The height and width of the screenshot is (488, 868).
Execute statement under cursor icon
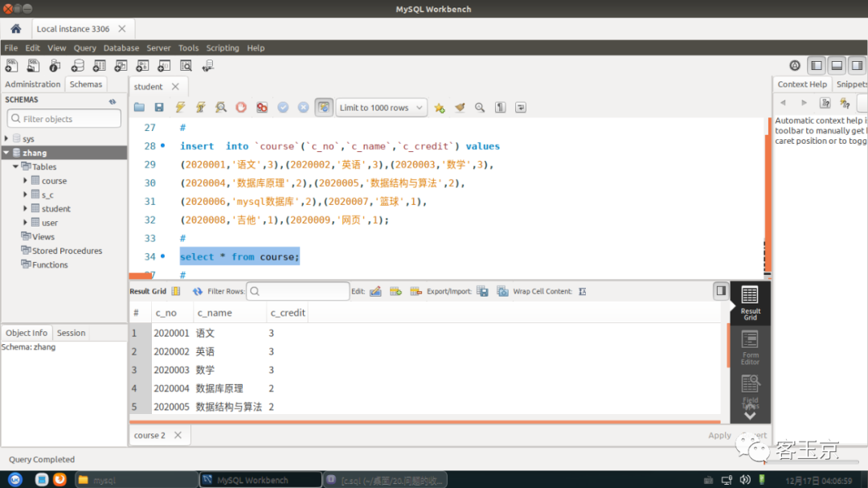pos(200,108)
